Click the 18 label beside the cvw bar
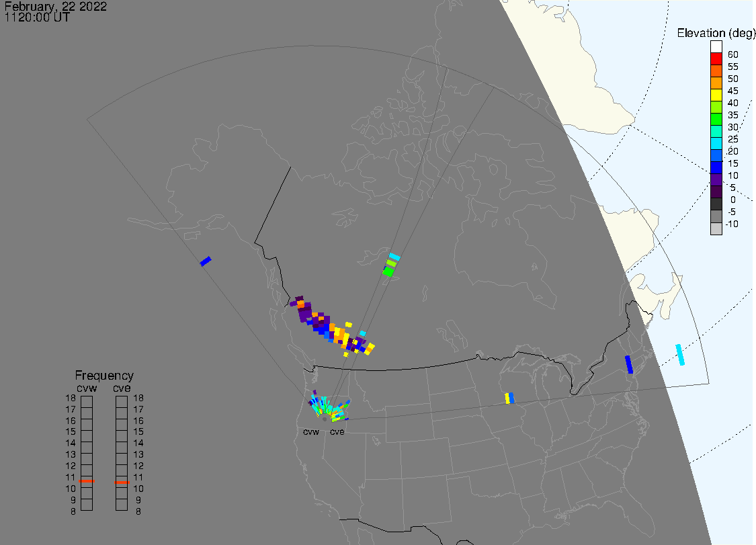Viewport: 756px width, 545px height. pyautogui.click(x=71, y=398)
